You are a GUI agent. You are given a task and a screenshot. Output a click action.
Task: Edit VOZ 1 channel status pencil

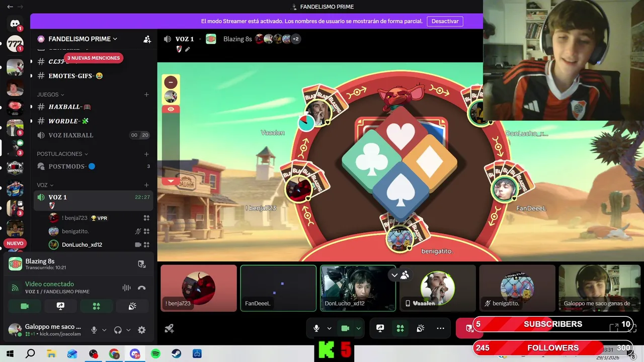click(x=188, y=49)
